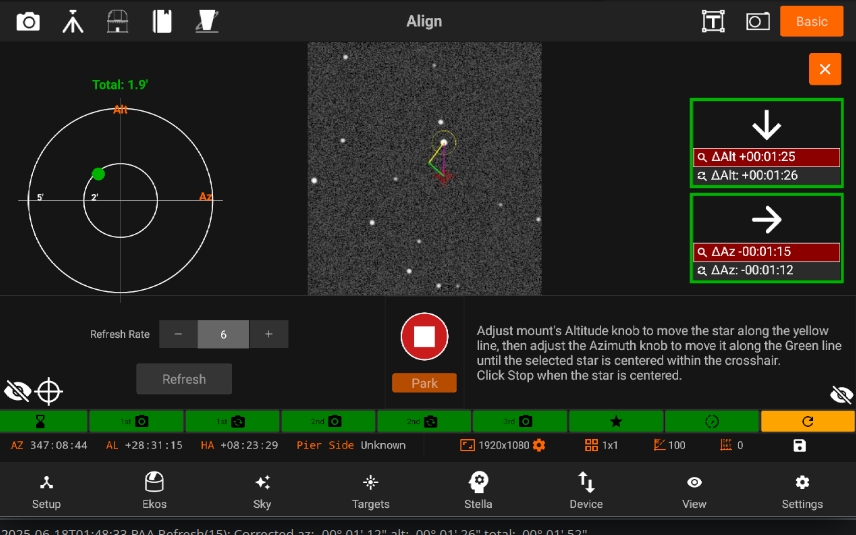Click the Total: 1.9' error label

(x=120, y=85)
